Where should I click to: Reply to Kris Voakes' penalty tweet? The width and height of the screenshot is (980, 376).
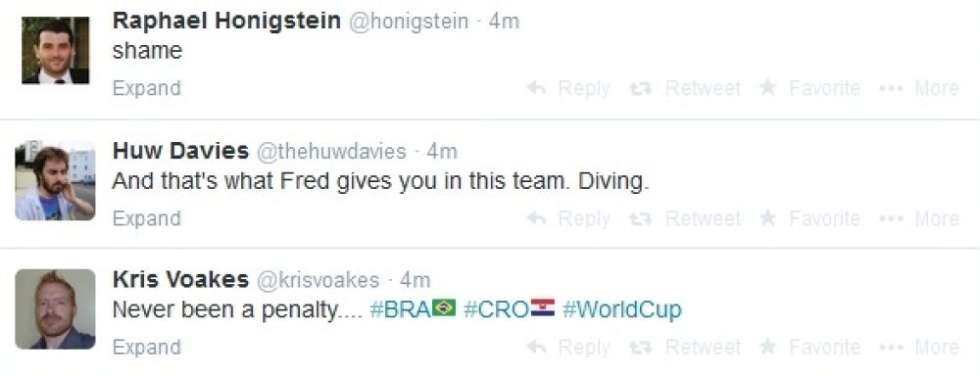coord(568,348)
